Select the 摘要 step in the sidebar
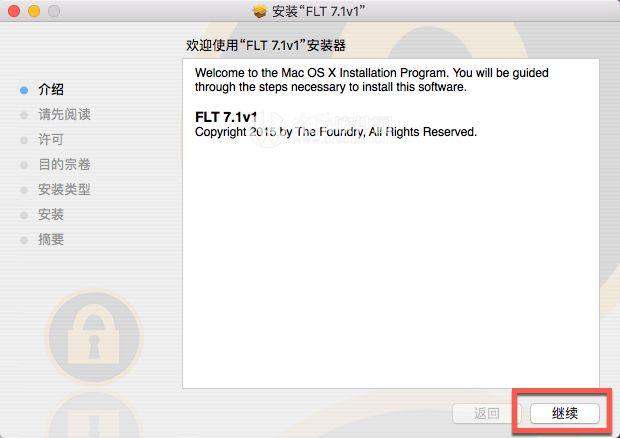The width and height of the screenshot is (620, 438). pos(51,240)
